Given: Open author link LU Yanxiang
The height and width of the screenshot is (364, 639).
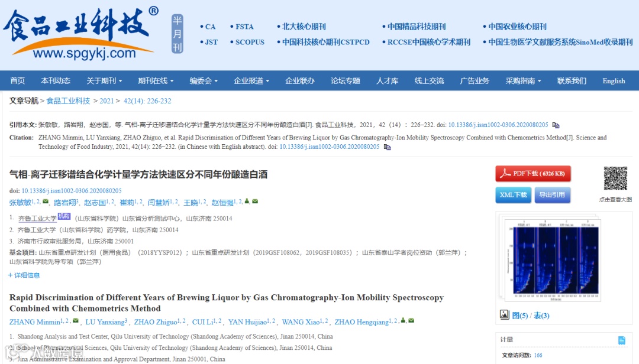Looking at the screenshot, I should coord(105,322).
